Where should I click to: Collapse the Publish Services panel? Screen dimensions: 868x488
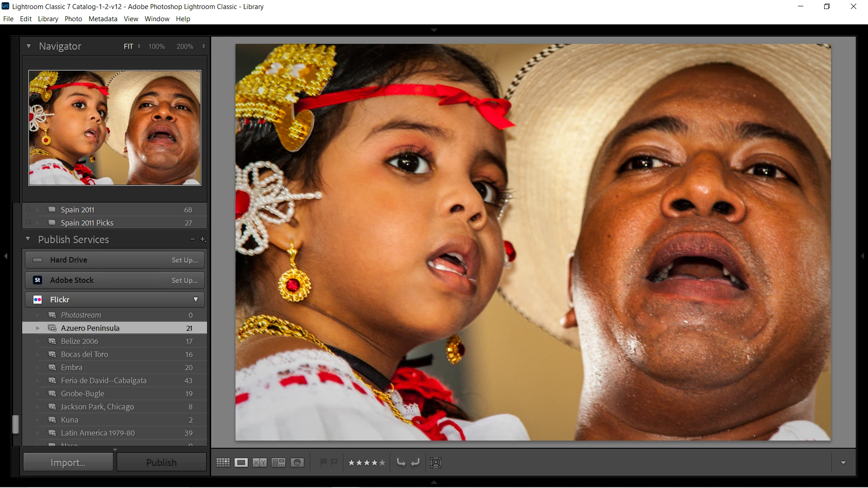[x=28, y=239]
